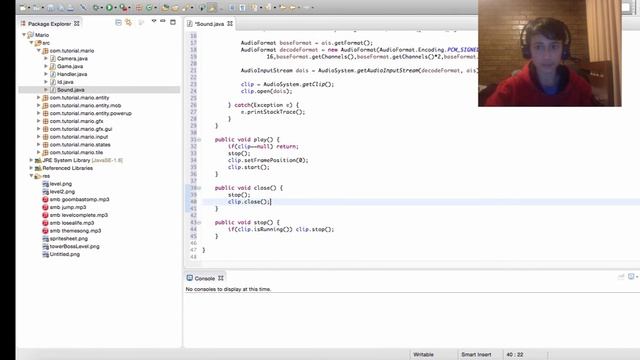Open dropdown beside New Java Class icon
The image size is (640, 360).
tap(156, 8)
